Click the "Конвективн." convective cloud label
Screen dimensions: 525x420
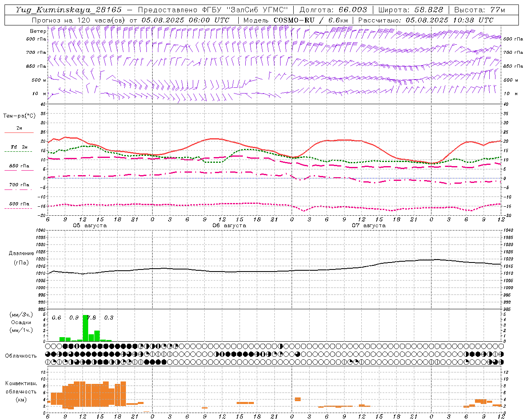pyautogui.click(x=21, y=383)
